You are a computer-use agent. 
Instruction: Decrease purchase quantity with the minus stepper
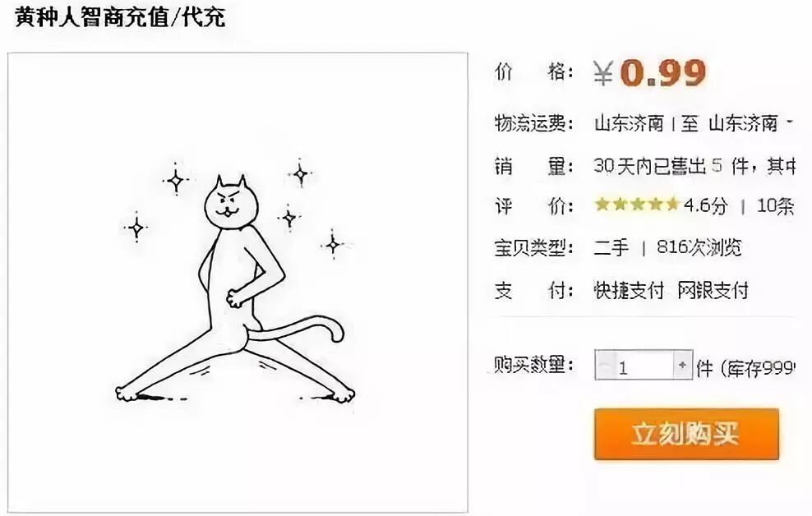click(604, 366)
